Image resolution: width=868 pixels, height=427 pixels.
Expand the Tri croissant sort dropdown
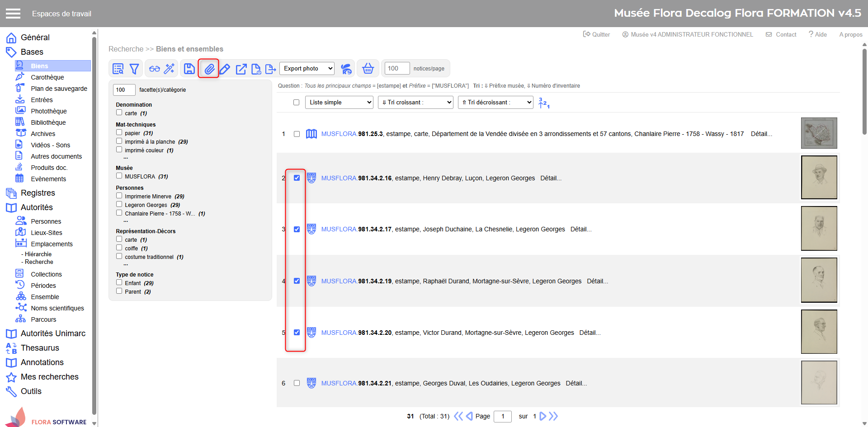coord(415,103)
